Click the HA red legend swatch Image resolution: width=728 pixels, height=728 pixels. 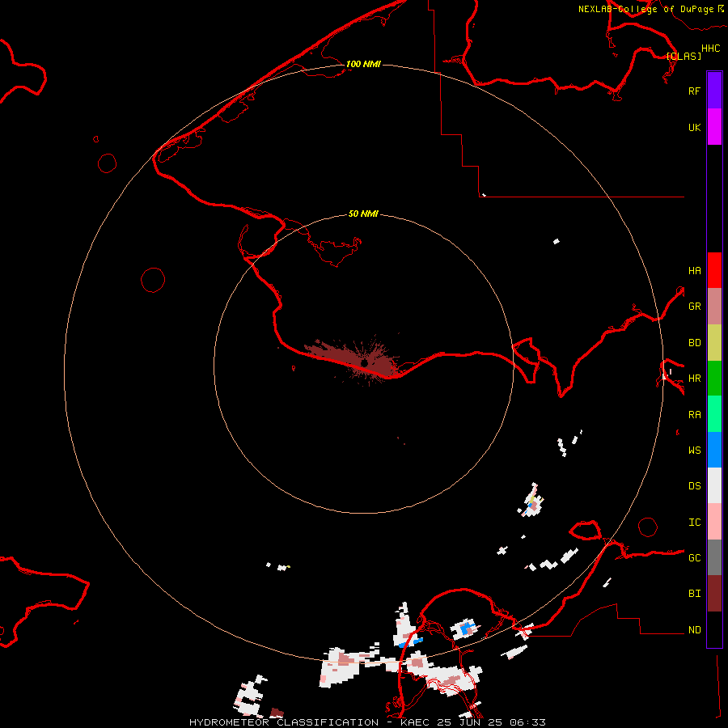tap(714, 270)
